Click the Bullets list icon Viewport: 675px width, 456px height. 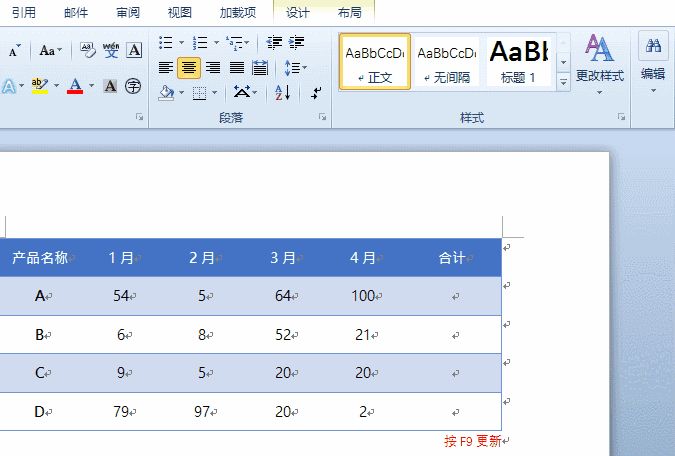[166, 43]
